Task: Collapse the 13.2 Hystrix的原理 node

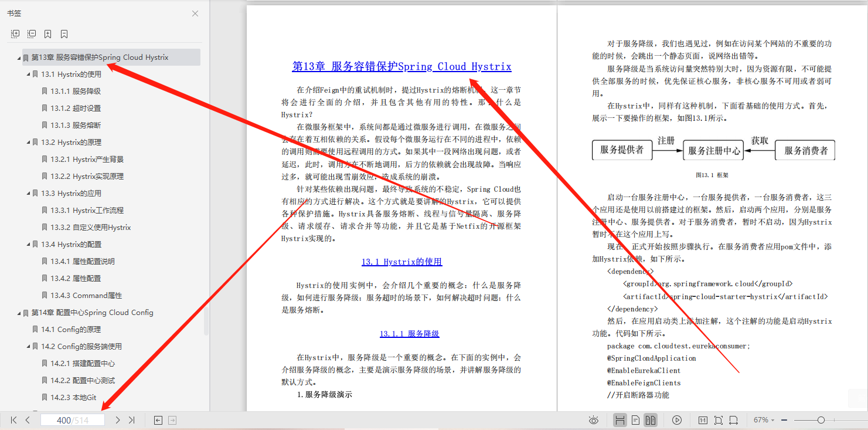Action: coord(28,143)
